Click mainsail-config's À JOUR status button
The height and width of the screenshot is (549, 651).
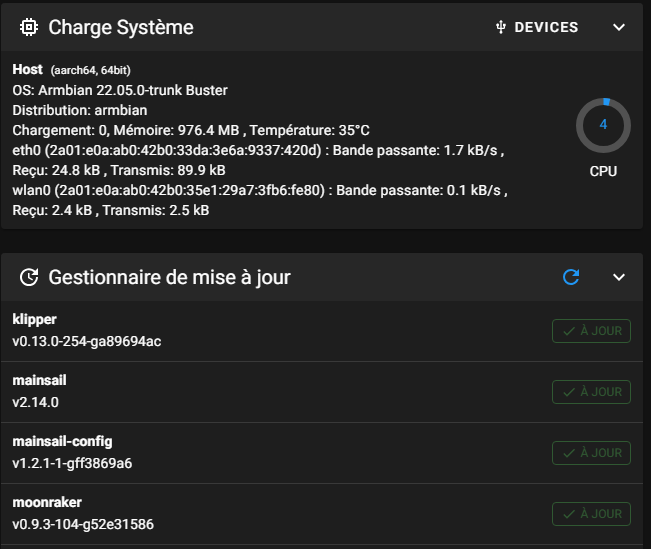pos(591,453)
